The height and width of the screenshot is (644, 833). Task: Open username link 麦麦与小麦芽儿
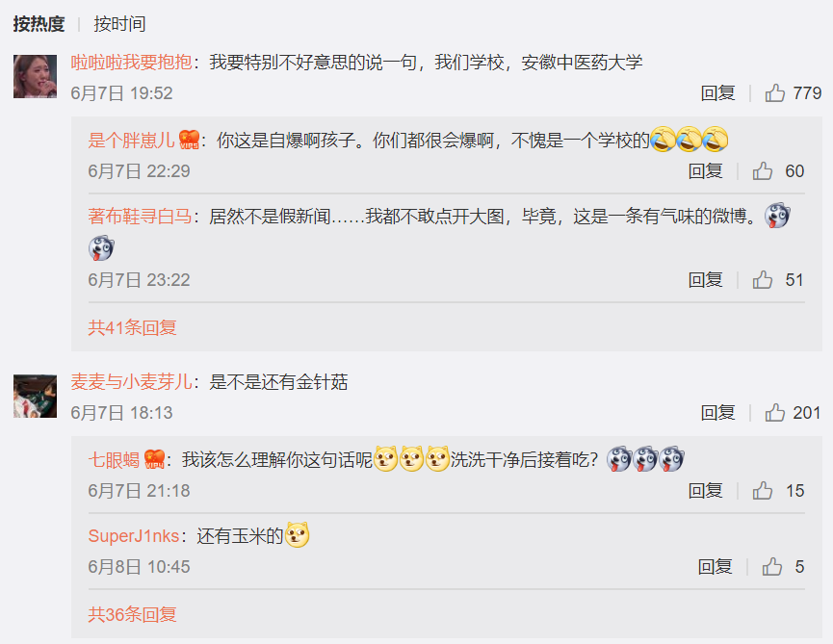[131, 382]
